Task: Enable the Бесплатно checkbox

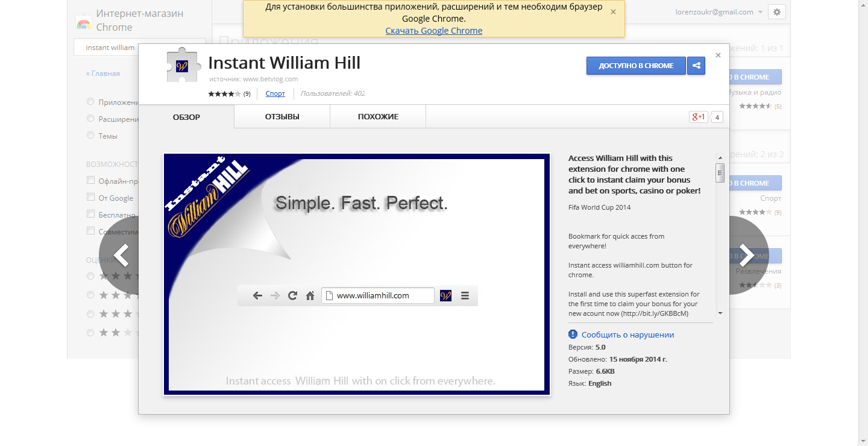Action: click(90, 214)
